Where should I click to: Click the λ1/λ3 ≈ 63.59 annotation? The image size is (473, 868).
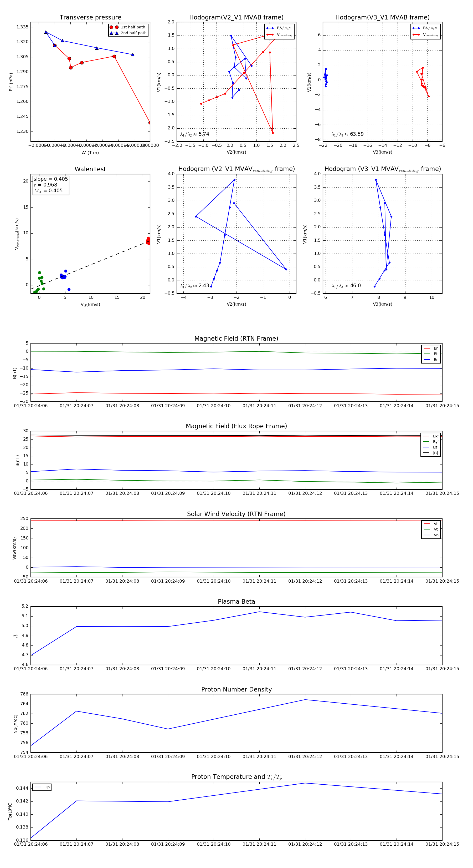point(347,134)
